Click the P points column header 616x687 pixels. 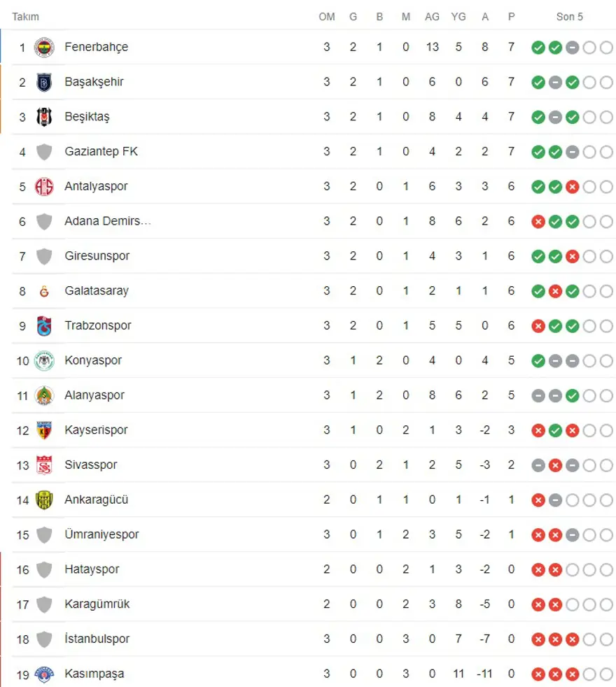(x=511, y=17)
